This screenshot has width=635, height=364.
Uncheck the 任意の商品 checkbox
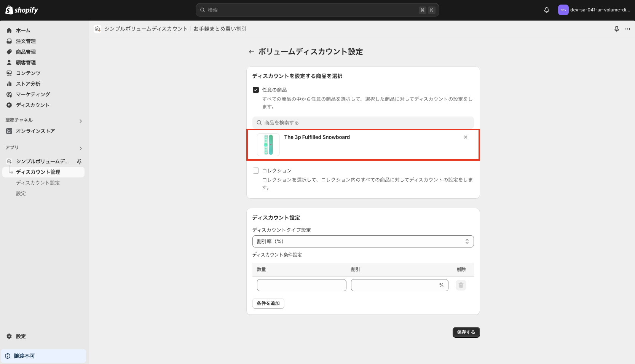coord(255,89)
